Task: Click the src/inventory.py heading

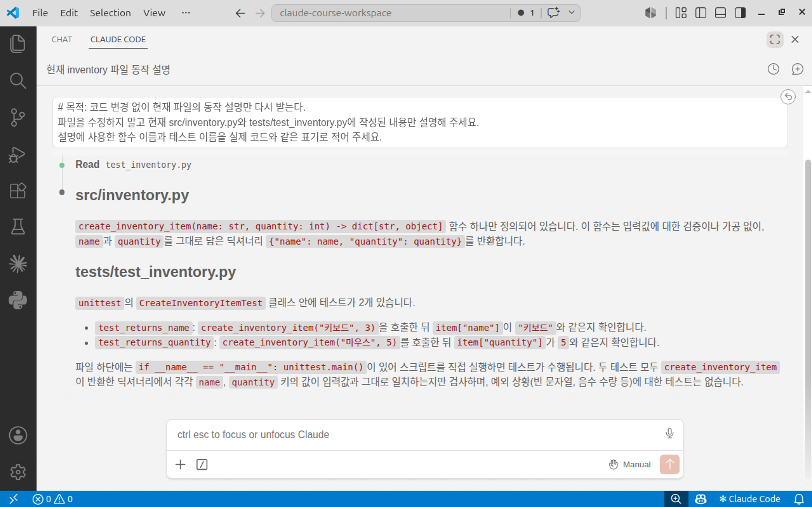Action: (132, 195)
